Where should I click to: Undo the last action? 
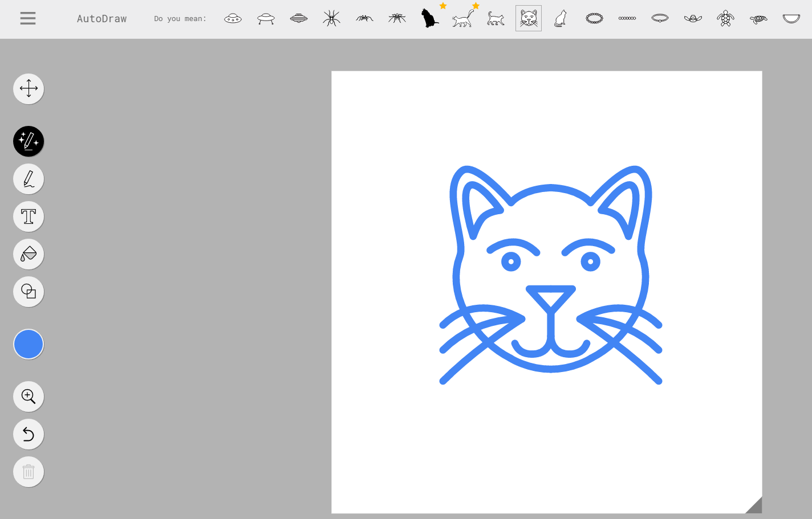click(x=29, y=434)
